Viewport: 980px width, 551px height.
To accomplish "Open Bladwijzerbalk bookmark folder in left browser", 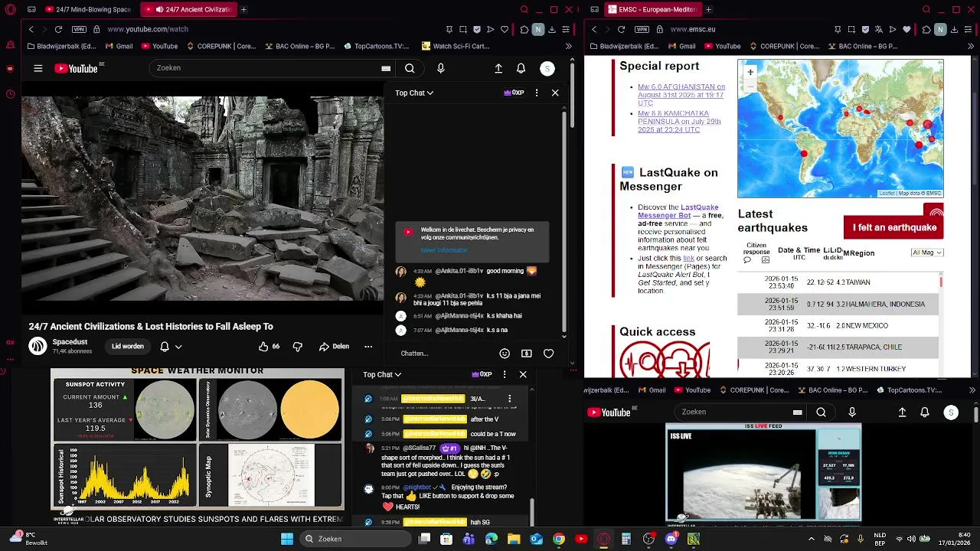I will [60, 46].
